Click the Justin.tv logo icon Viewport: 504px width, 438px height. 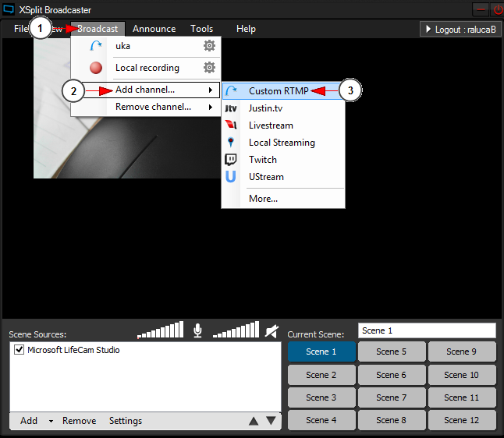click(231, 108)
